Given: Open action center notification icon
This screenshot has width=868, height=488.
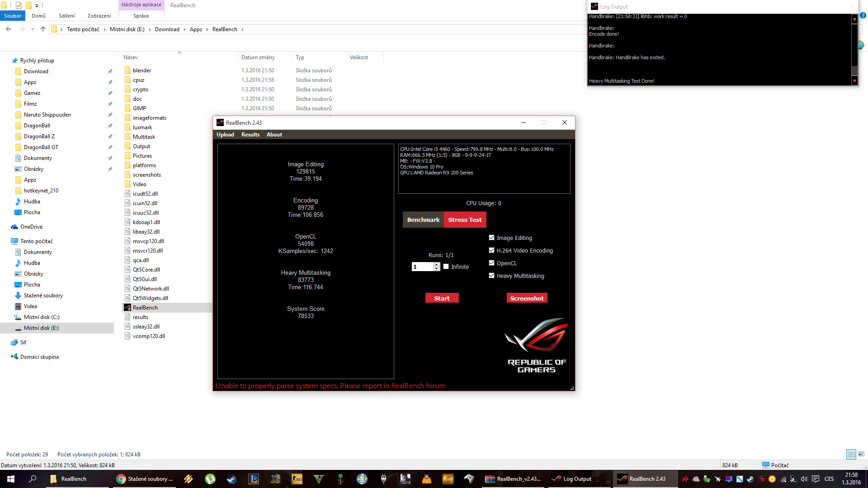Looking at the screenshot, I should [x=816, y=479].
